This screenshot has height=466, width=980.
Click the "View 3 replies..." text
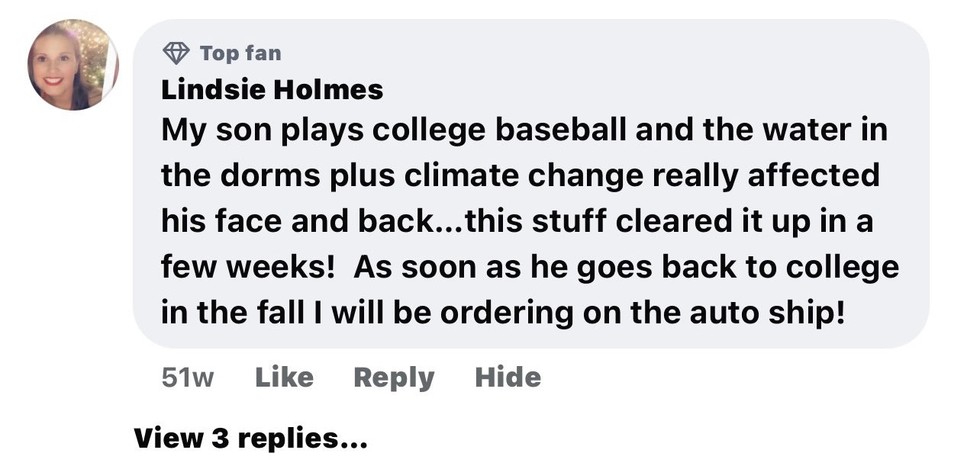(250, 439)
